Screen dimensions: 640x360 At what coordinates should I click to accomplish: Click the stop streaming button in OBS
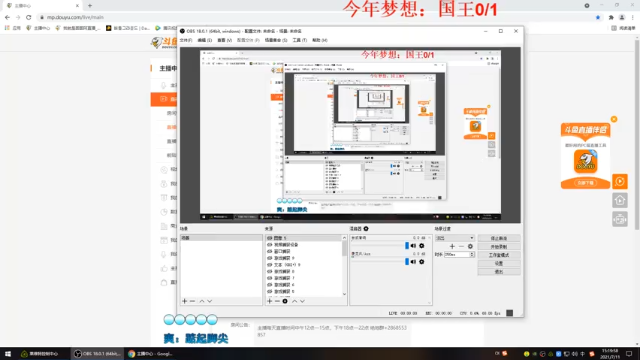[x=499, y=238]
